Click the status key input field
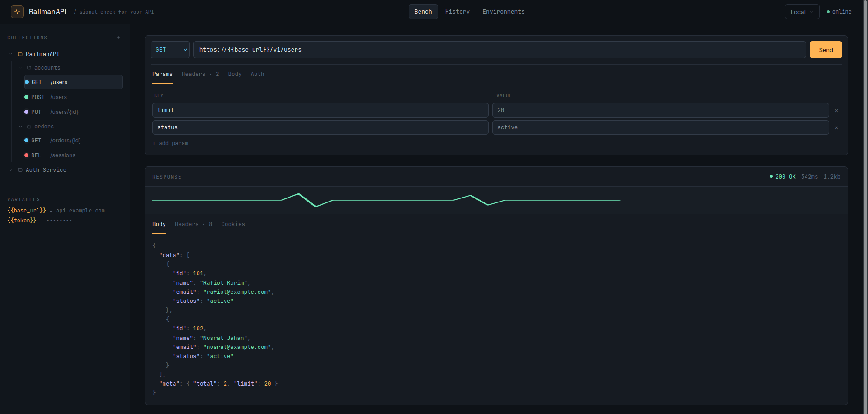 pos(321,127)
